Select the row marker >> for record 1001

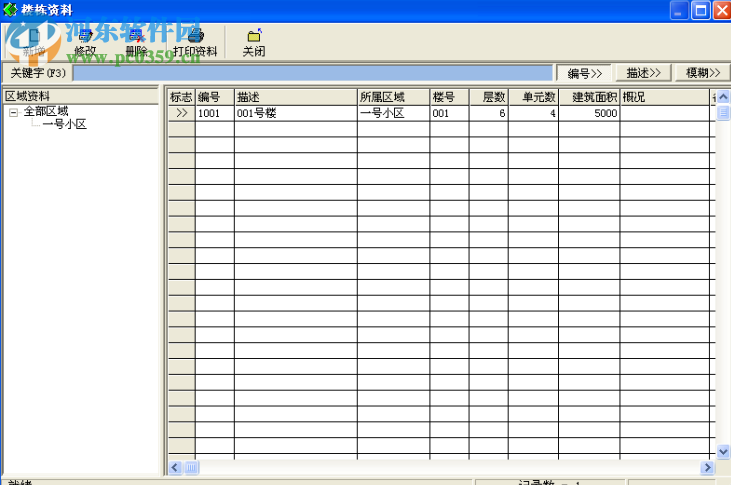[181, 113]
